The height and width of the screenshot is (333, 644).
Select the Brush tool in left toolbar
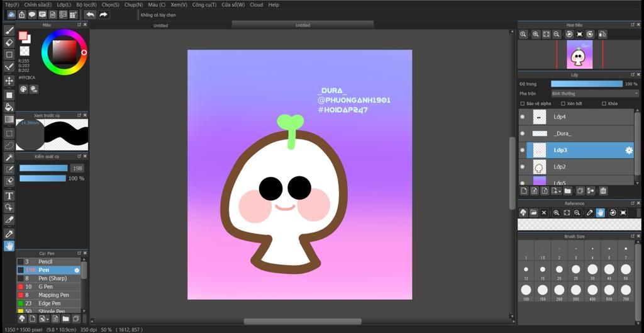[9, 30]
